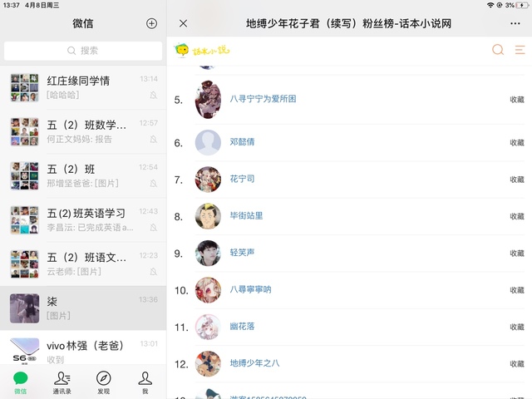Open the three-dot more options menu
This screenshot has height=399, width=532.
tap(515, 23)
